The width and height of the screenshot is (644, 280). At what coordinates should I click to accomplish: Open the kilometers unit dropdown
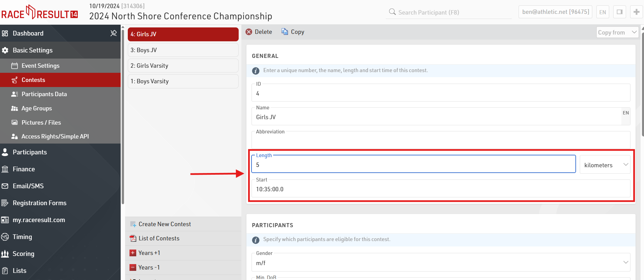(605, 165)
